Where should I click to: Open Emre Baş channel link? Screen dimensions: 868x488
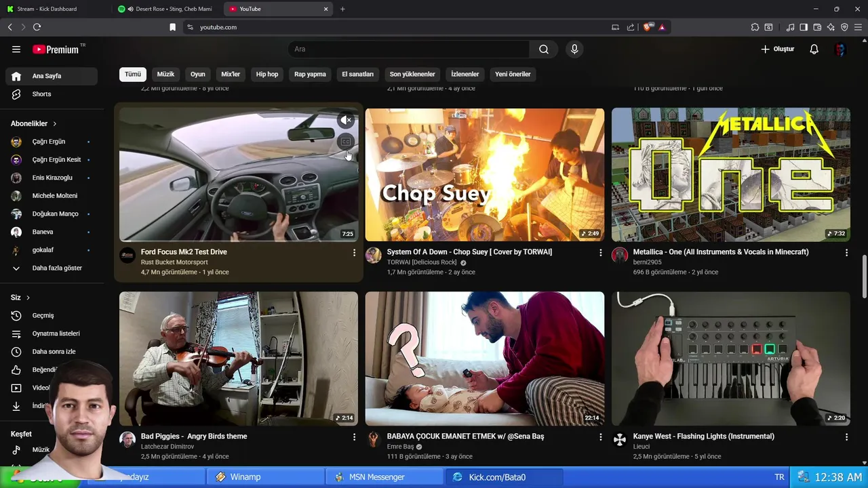(x=400, y=447)
